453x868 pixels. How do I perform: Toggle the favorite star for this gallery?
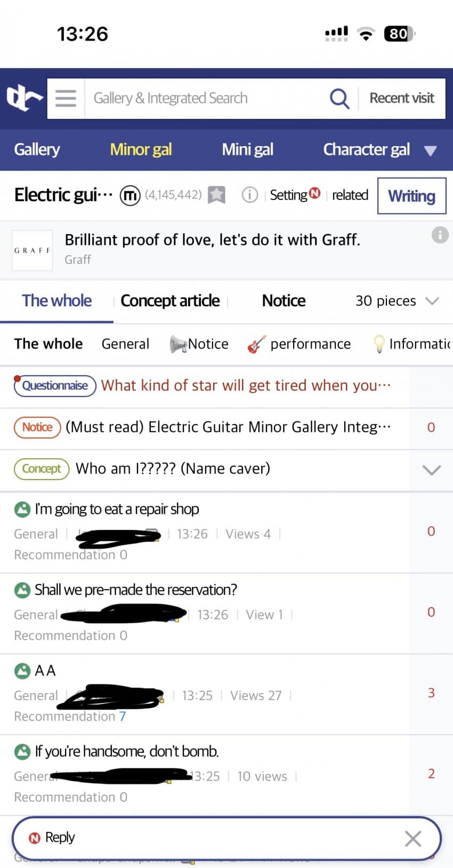pyautogui.click(x=216, y=195)
